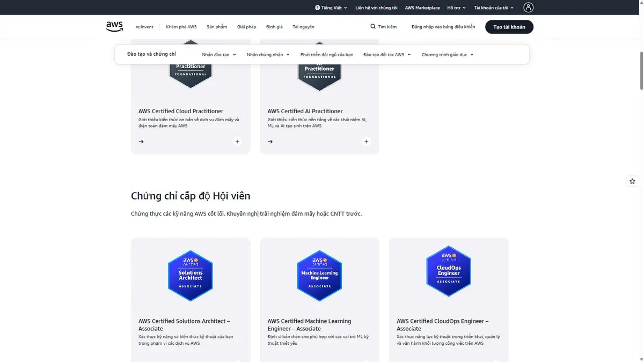Viewport: 644px width, 362px height.
Task: Open AWS Certified Machine Learning Engineer – Associate title
Action: coord(310,325)
